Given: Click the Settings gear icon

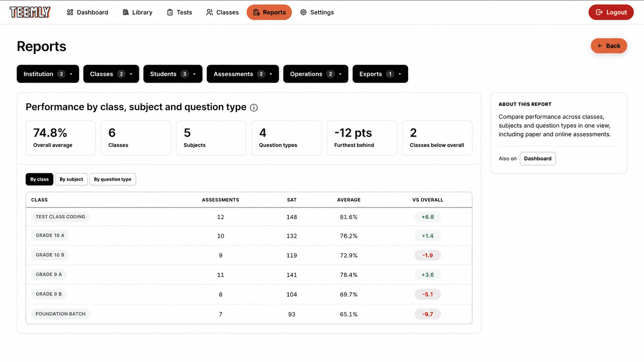Looking at the screenshot, I should [x=304, y=12].
